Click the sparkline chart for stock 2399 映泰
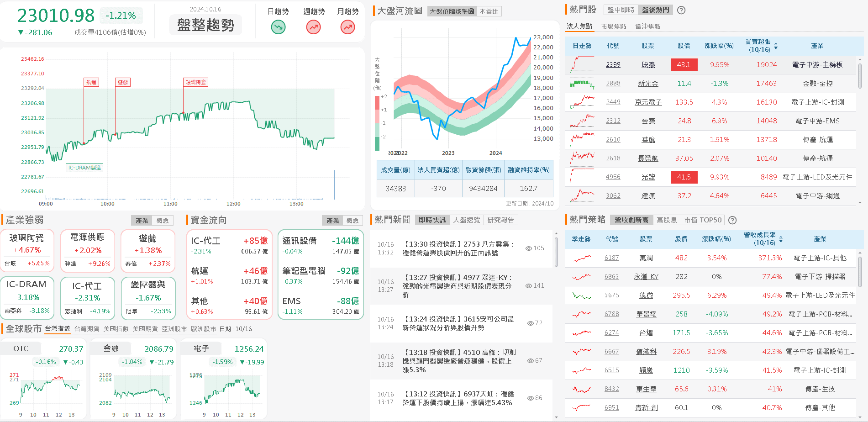The image size is (868, 422). pyautogui.click(x=582, y=64)
